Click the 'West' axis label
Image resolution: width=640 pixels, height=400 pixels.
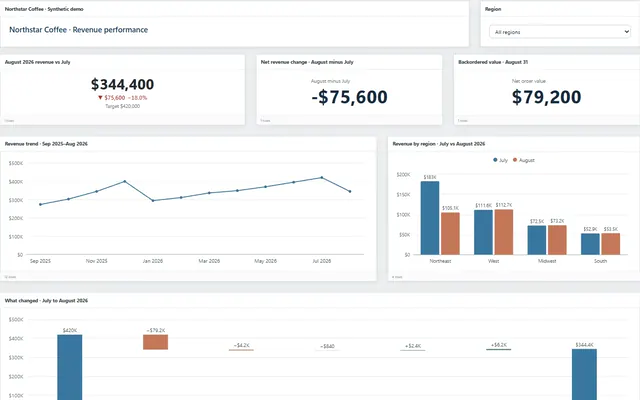tap(493, 261)
